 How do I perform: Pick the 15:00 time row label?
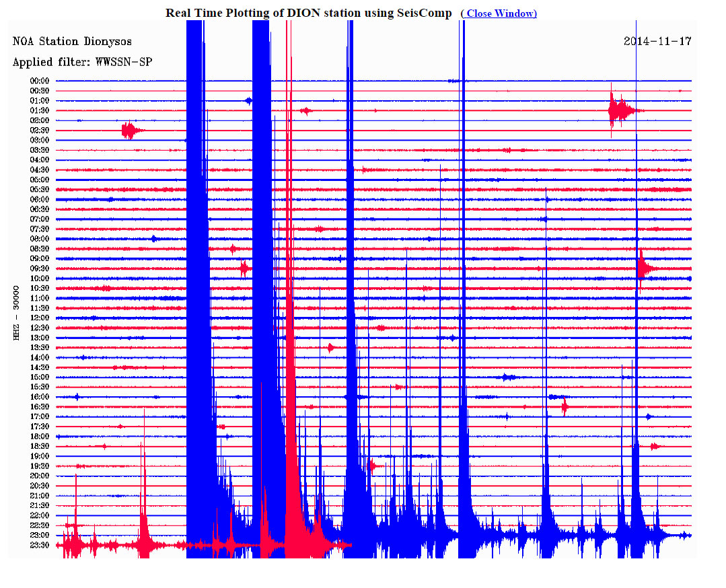(39, 377)
